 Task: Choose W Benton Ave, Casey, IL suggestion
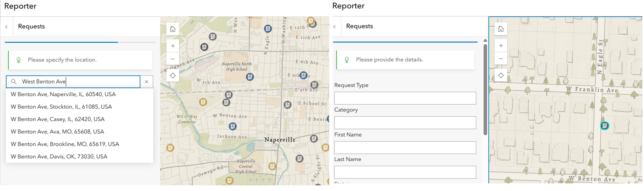coord(79,119)
